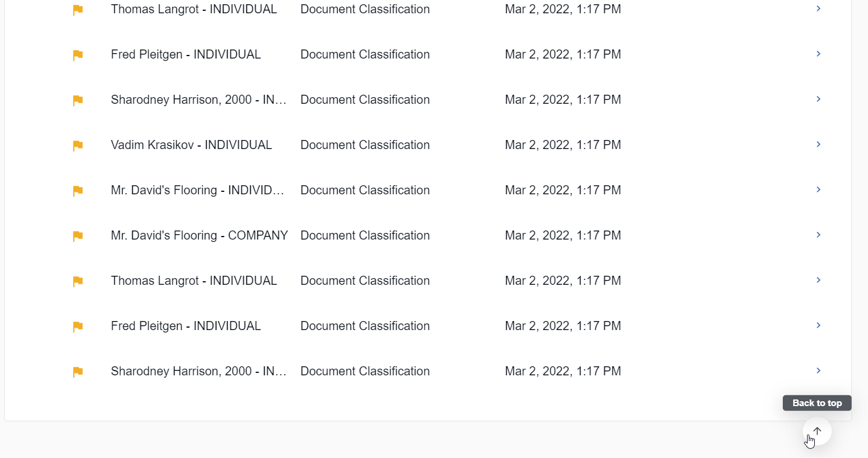Open the Mr. David's Flooring - COMPANY entry
The width and height of the screenshot is (868, 458).
tap(199, 235)
